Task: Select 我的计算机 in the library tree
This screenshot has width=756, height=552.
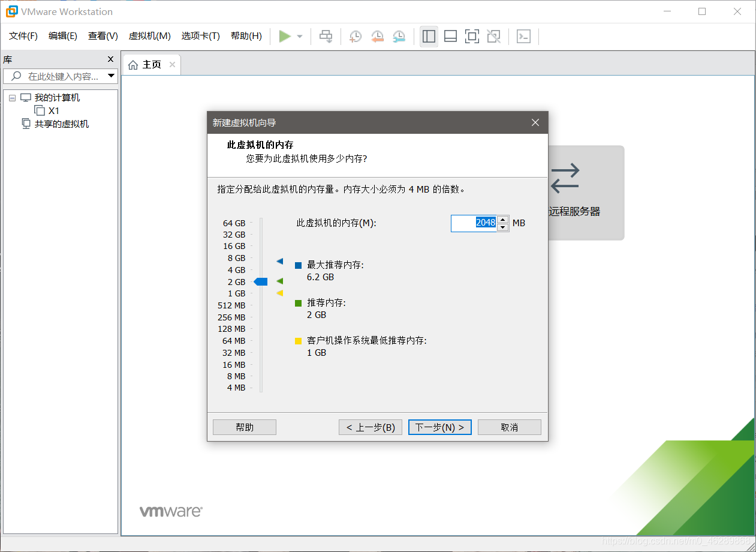Action: tap(57, 98)
